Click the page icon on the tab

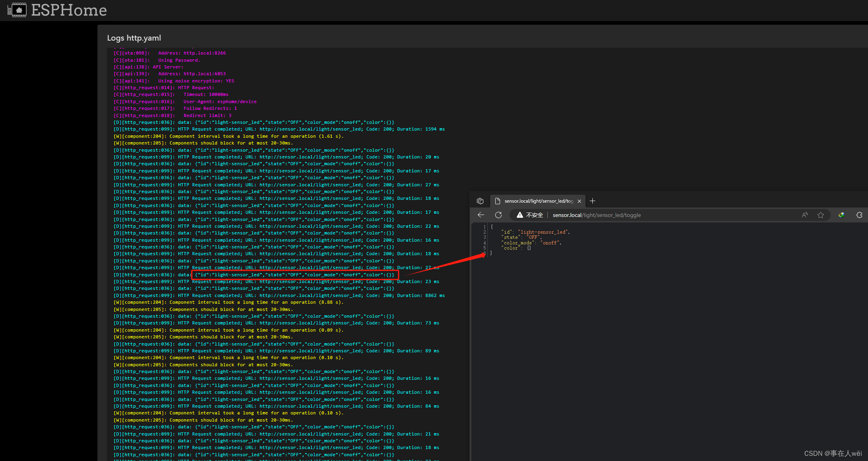497,201
